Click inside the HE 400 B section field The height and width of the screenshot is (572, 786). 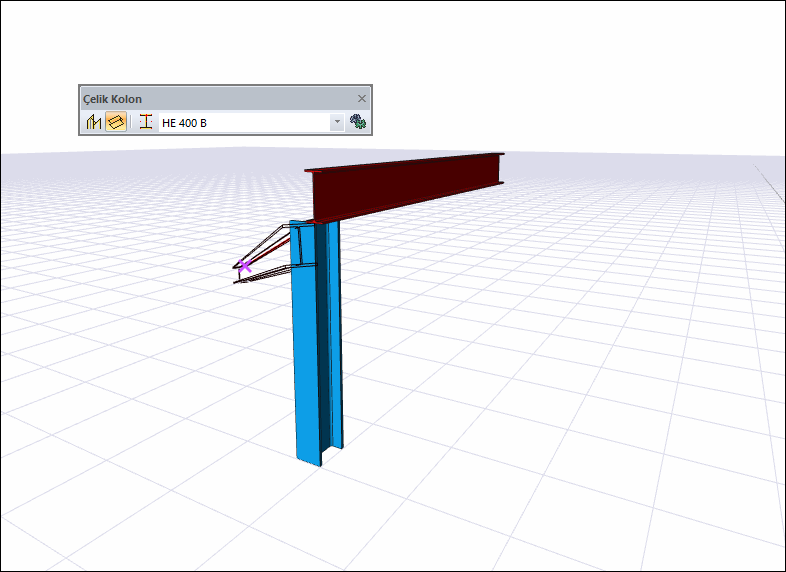[x=245, y=122]
